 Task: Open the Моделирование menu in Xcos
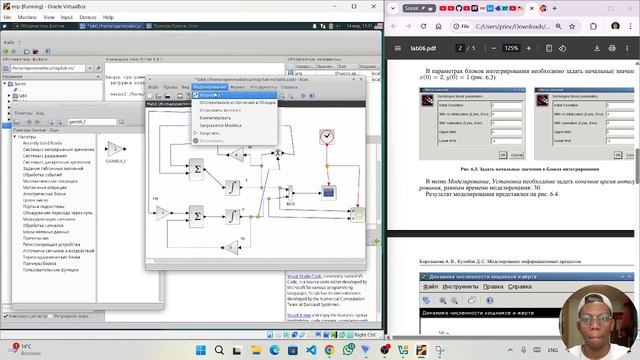tap(209, 87)
